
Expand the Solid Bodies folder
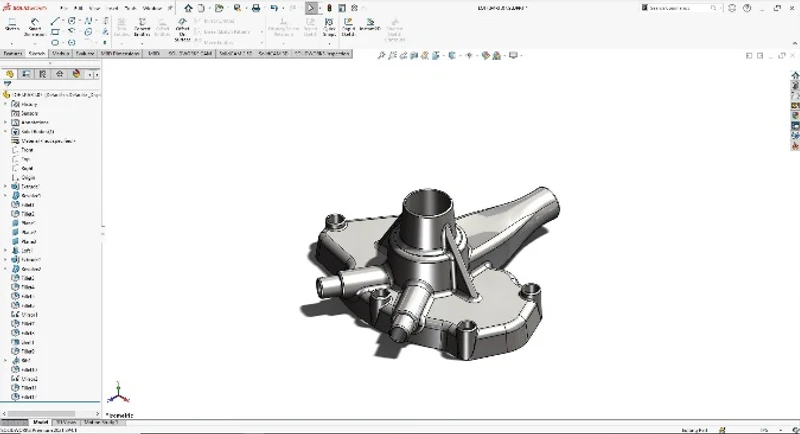[6, 132]
